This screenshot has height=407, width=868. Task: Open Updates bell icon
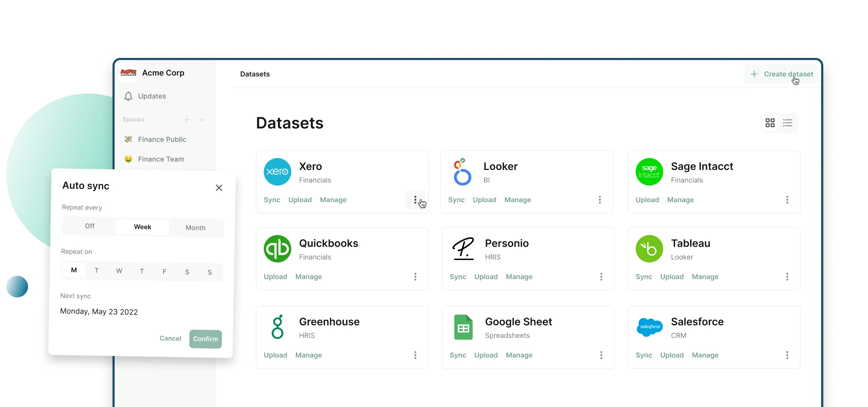(x=128, y=96)
